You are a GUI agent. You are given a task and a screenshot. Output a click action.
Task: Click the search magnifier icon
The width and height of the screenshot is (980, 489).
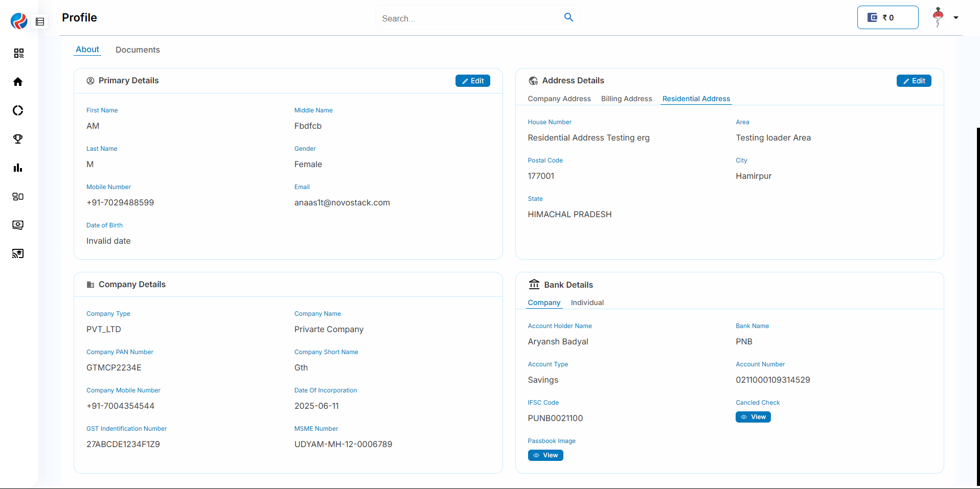click(568, 17)
